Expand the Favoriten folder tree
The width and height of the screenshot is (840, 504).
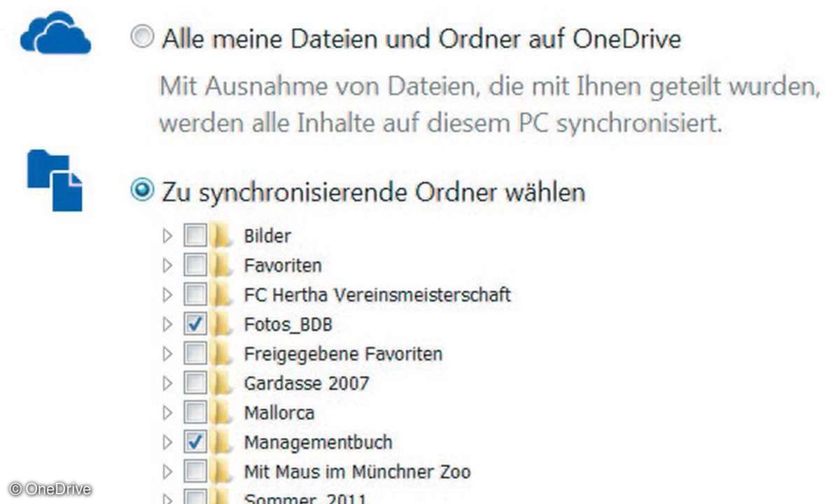click(167, 265)
